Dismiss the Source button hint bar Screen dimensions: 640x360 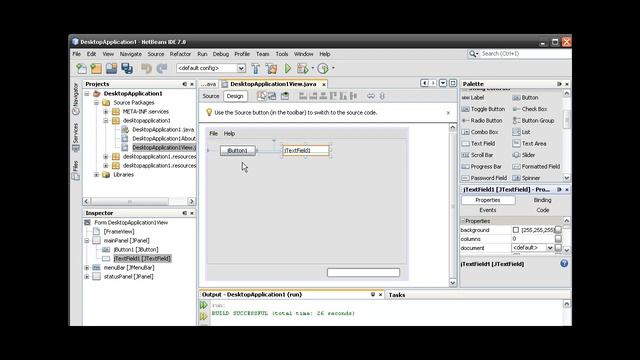(x=448, y=113)
